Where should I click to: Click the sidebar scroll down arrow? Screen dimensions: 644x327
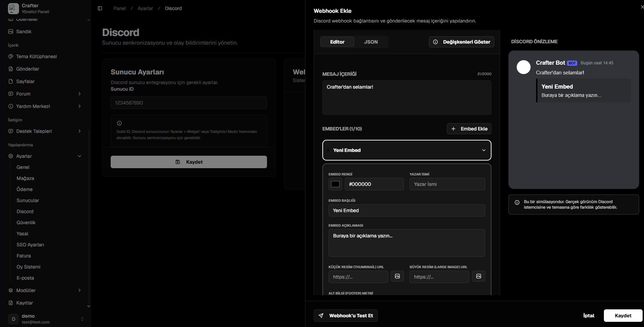click(89, 306)
